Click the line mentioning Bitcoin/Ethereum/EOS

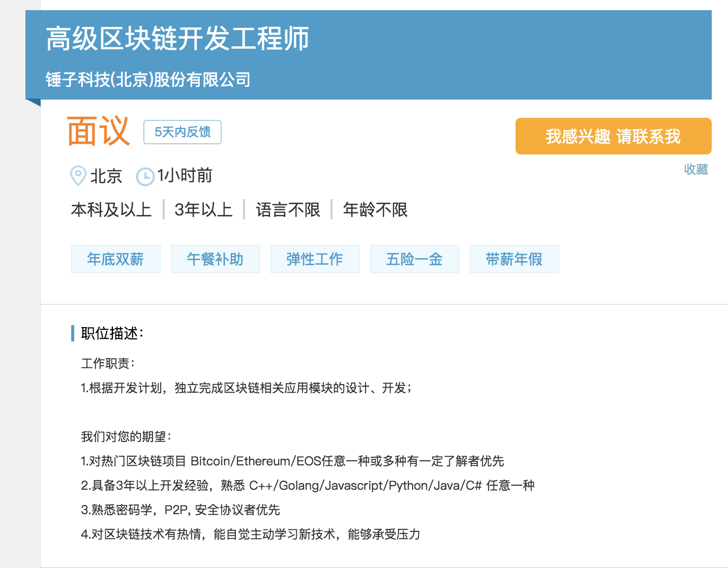[292, 461]
